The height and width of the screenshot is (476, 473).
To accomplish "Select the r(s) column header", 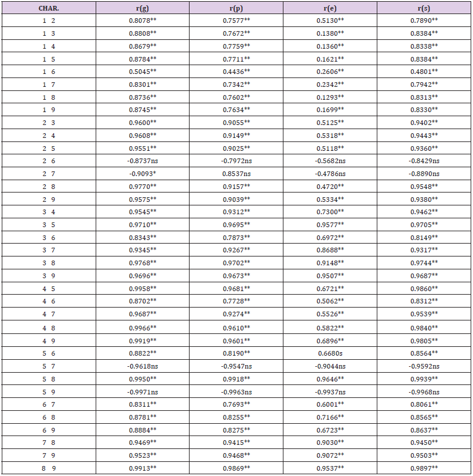I will [x=423, y=9].
